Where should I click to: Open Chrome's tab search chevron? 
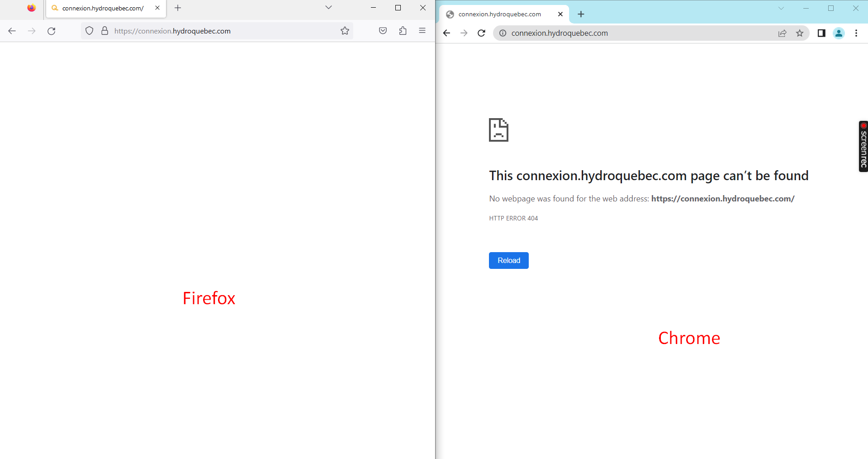coord(781,8)
